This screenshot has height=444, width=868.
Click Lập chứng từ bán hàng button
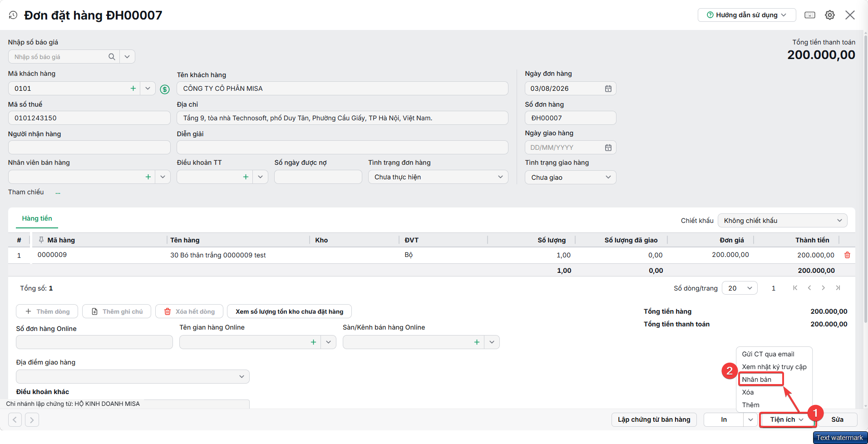click(x=654, y=419)
